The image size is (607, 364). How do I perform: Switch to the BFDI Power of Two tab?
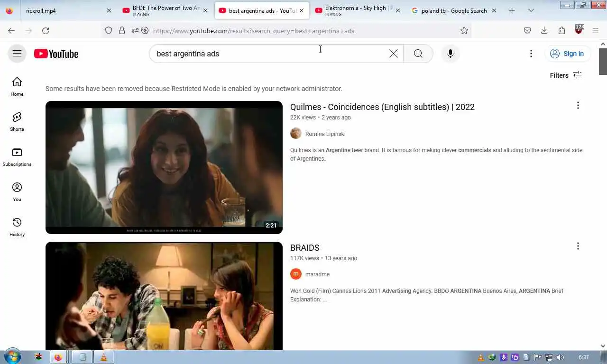pos(166,10)
